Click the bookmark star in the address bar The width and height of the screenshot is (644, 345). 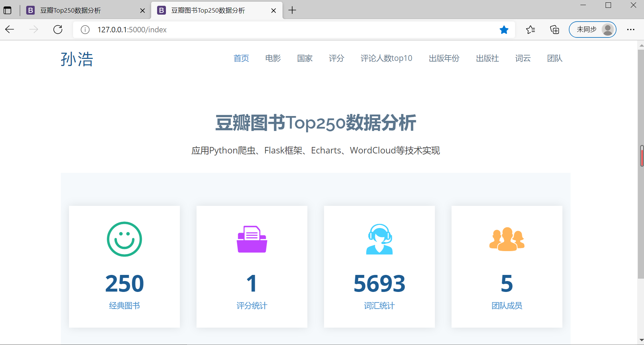pos(504,30)
